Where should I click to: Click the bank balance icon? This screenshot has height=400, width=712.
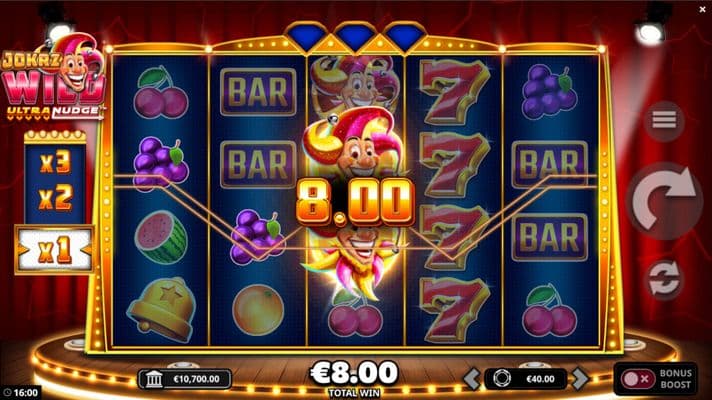pyautogui.click(x=154, y=379)
